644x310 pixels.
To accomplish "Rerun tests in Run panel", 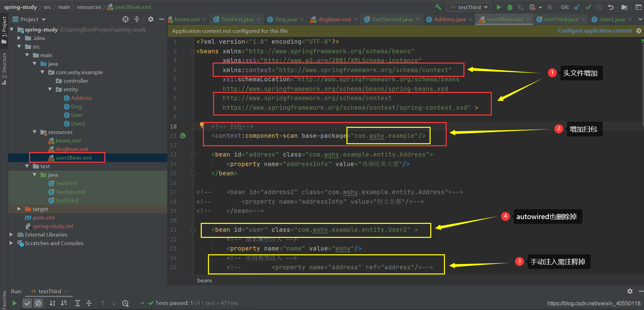I will point(14,303).
